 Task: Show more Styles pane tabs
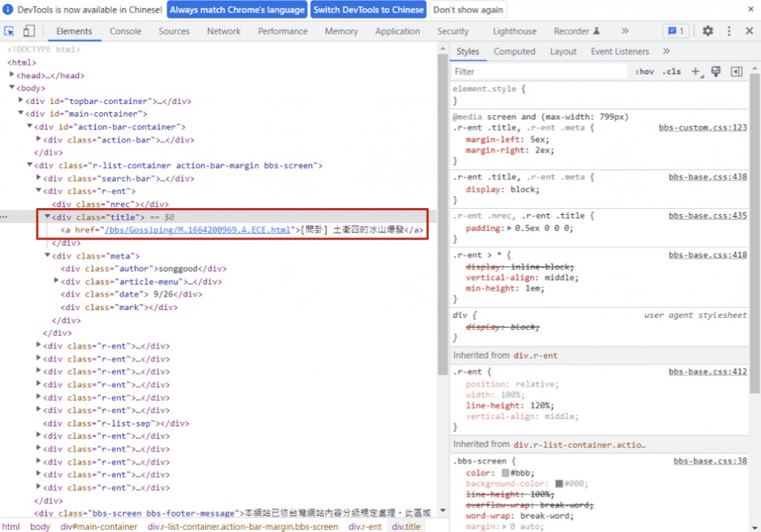(x=667, y=51)
